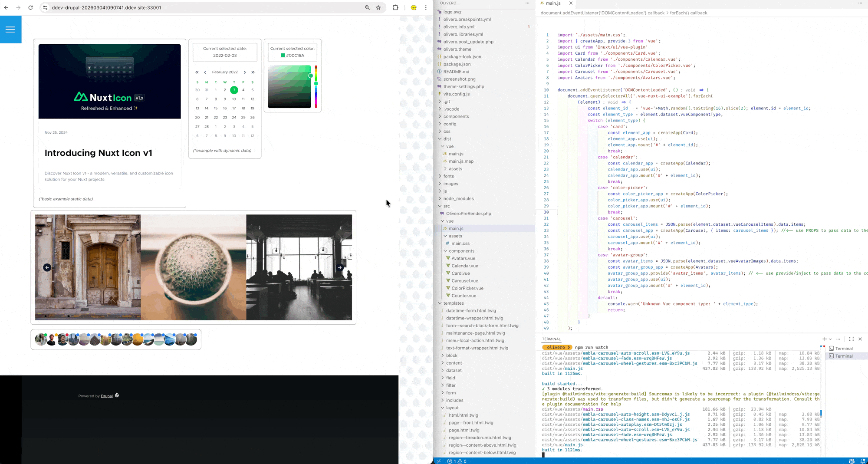Reload the browser page
This screenshot has width=868, height=464.
[30, 7]
